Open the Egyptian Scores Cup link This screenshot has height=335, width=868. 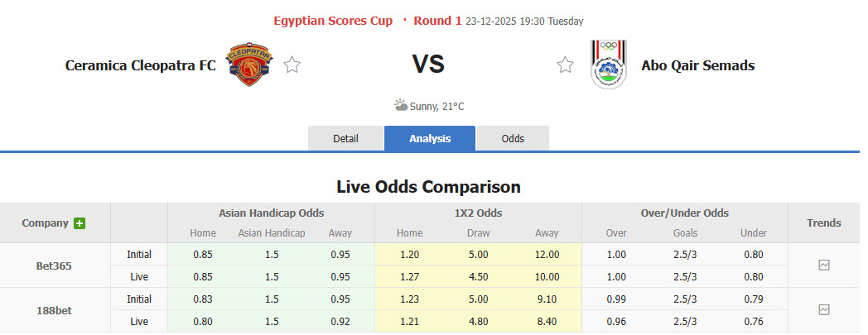click(x=333, y=21)
